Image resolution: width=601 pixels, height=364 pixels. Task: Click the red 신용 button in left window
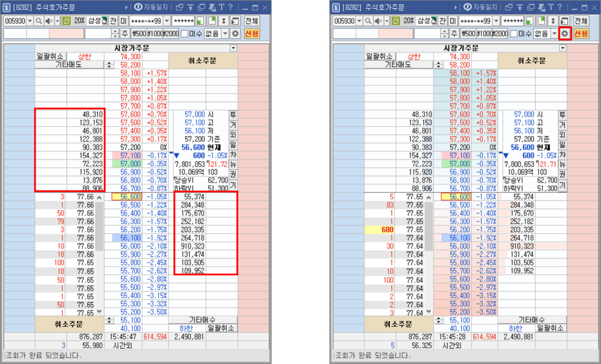click(251, 33)
